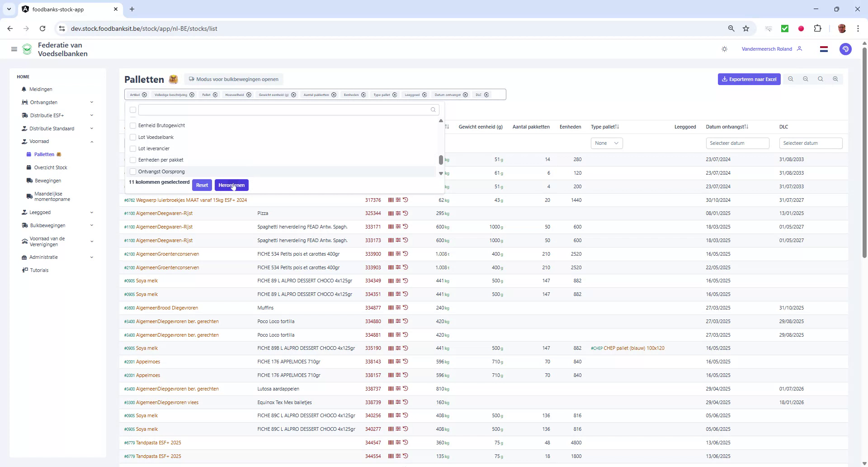The width and height of the screenshot is (868, 467).
Task: Open the theme palette icon top right
Action: (x=845, y=49)
